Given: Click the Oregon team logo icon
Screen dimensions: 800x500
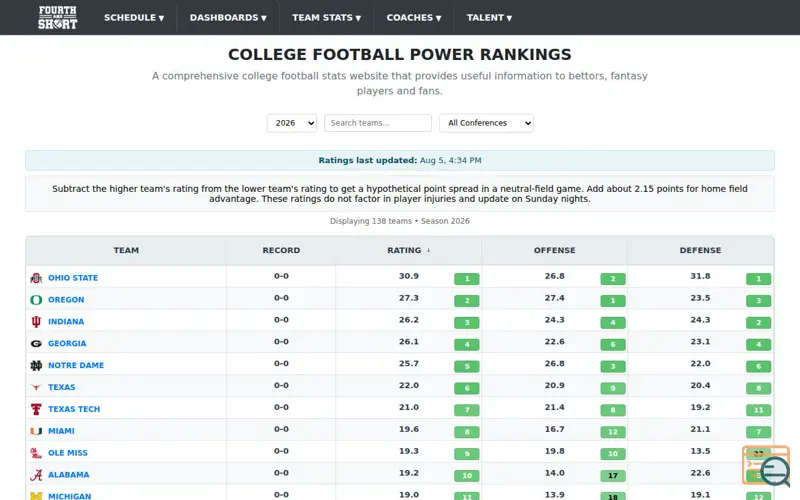Looking at the screenshot, I should tap(36, 300).
